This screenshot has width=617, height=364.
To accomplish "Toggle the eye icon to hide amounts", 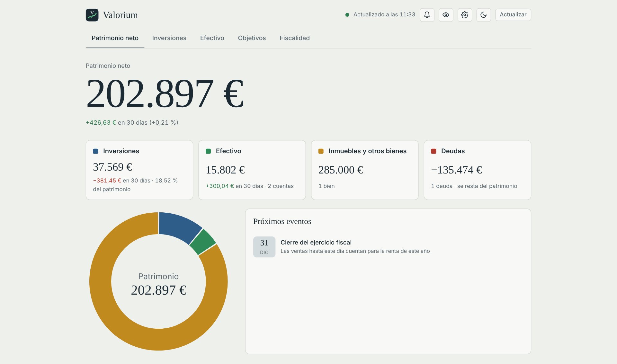I will coord(446,15).
